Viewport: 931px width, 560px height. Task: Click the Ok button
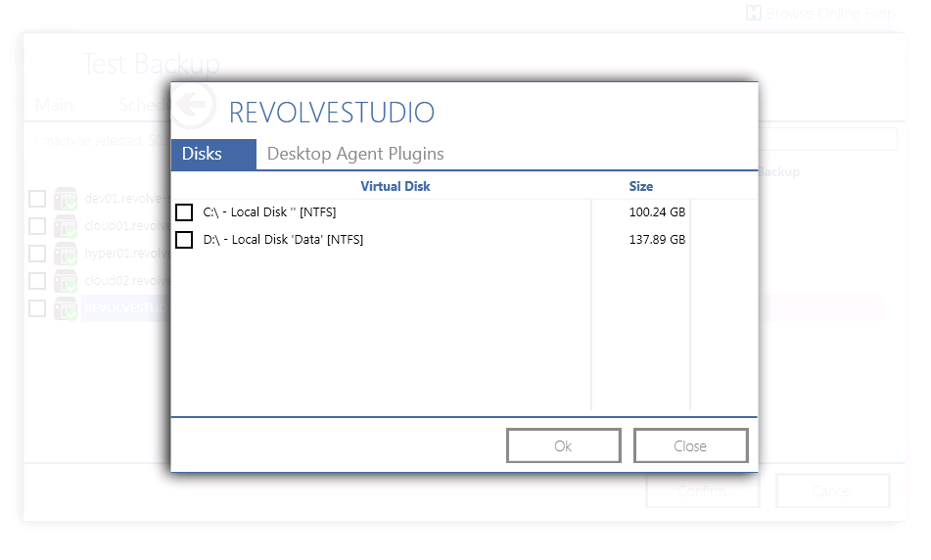coord(564,446)
